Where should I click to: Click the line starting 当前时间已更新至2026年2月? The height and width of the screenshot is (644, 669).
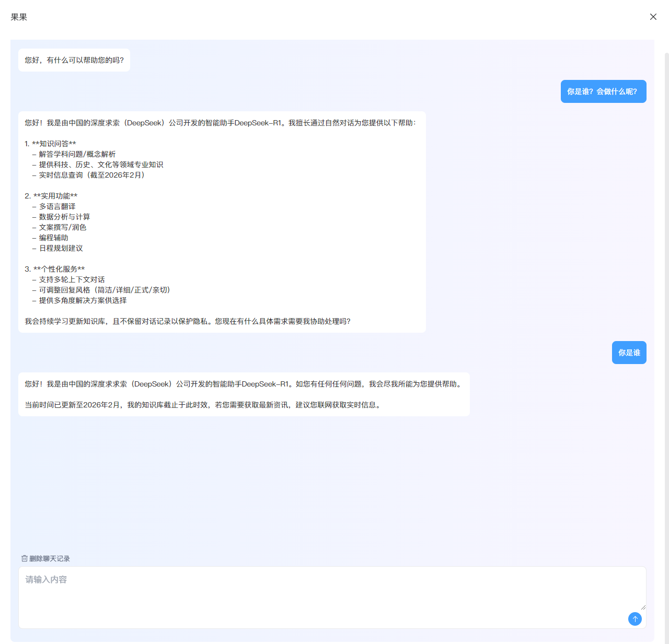click(x=204, y=405)
